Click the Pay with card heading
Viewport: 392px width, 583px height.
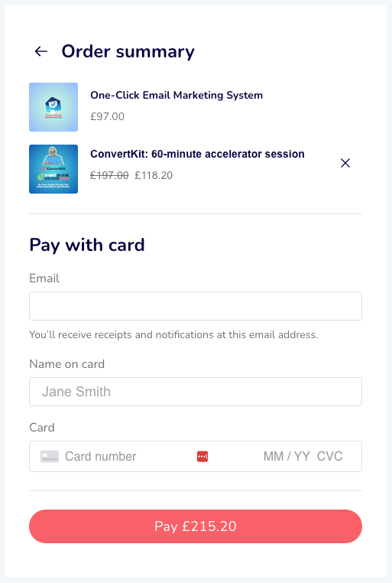[x=87, y=245]
